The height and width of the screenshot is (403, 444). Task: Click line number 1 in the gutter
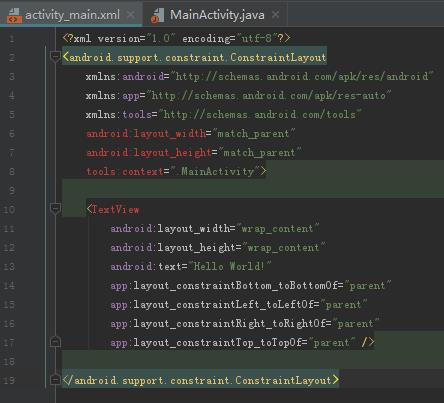click(x=12, y=39)
